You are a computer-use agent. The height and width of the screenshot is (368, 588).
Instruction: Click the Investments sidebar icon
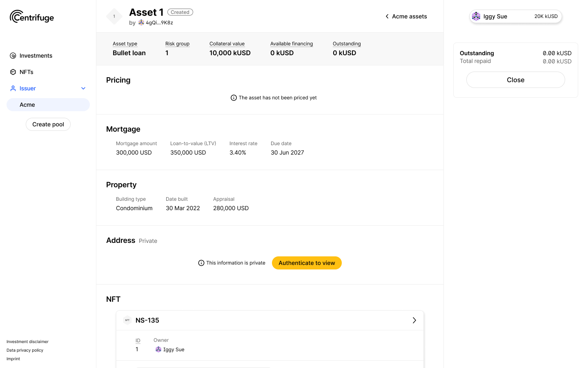(x=13, y=56)
